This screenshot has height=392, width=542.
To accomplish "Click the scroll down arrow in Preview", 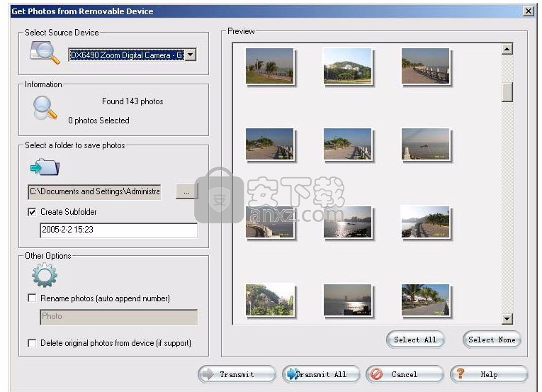I will [507, 319].
